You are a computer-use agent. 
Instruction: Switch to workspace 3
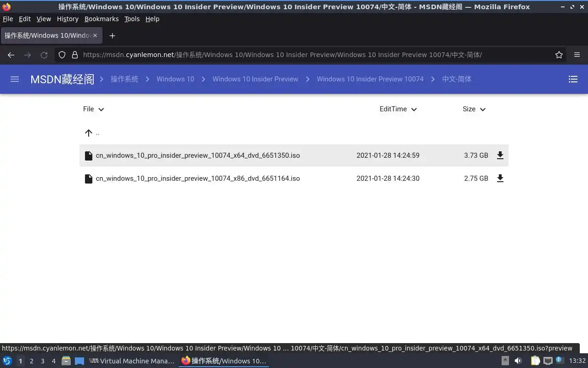pyautogui.click(x=42, y=361)
